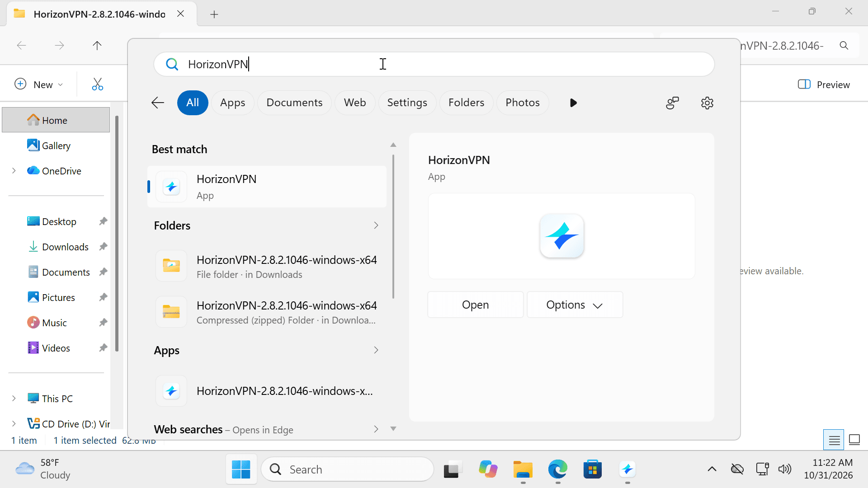Open Microsoft Store from the taskbar
The height and width of the screenshot is (488, 868).
[x=592, y=469]
